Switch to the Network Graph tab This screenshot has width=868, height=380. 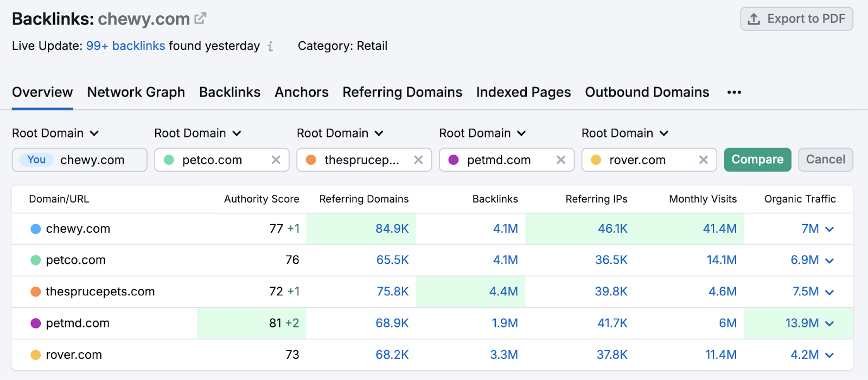(136, 92)
